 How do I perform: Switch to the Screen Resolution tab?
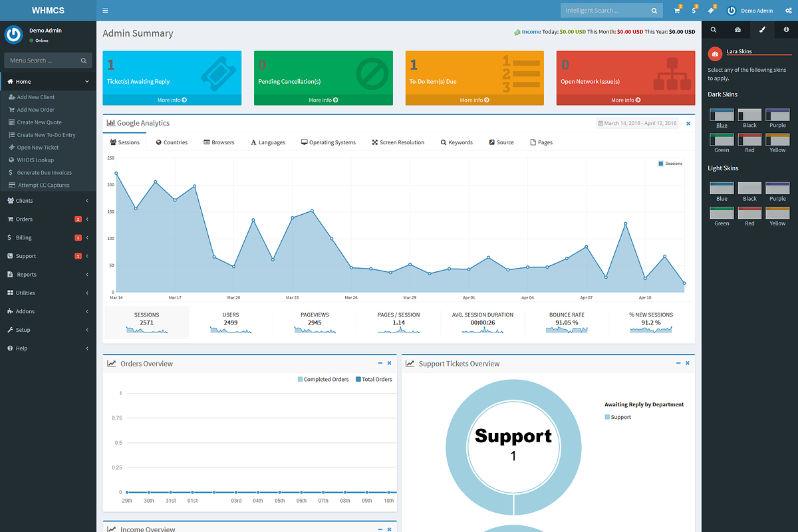coord(398,142)
